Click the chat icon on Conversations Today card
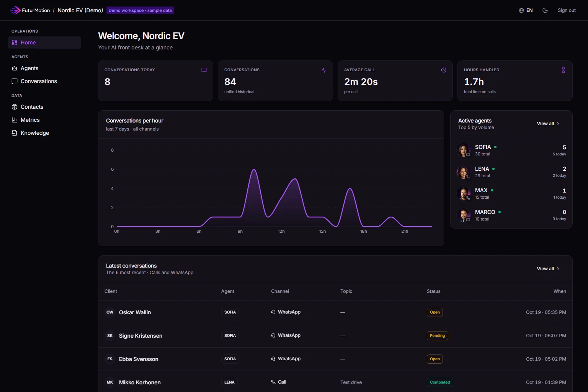The image size is (588, 392). click(x=204, y=70)
